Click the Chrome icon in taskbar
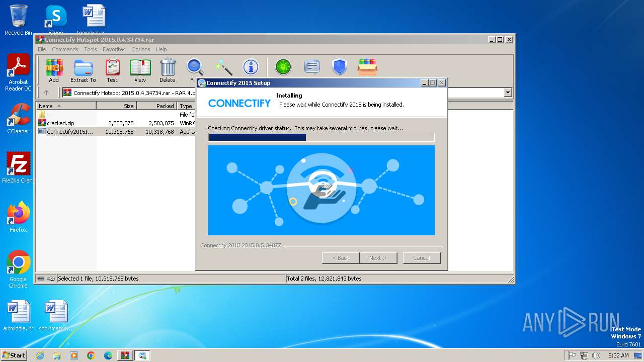Viewport: 644px width, 362px height. (x=91, y=355)
